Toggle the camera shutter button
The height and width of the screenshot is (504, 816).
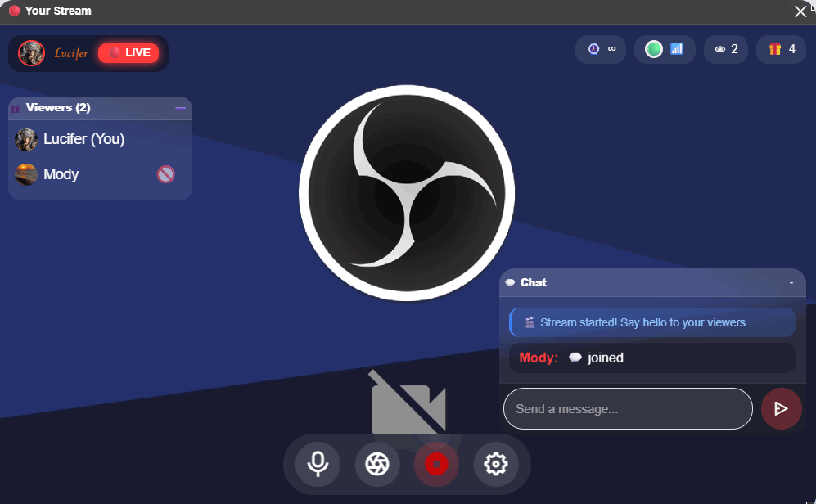(377, 464)
